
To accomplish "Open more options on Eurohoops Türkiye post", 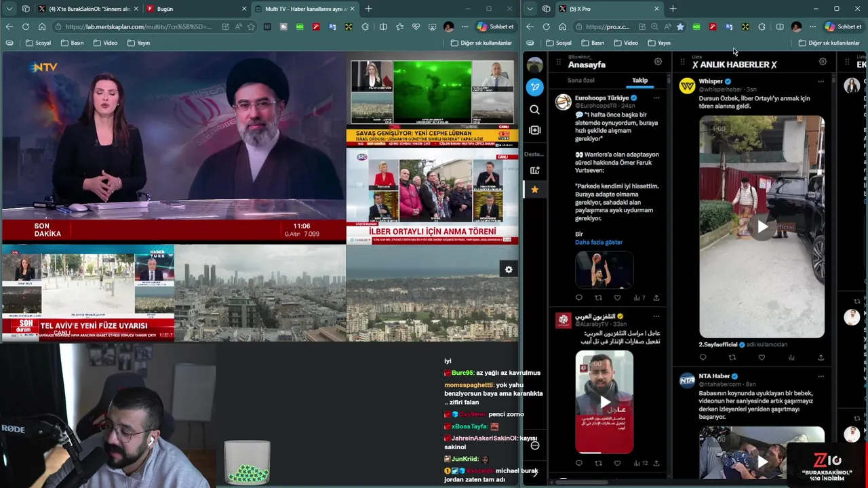I will [656, 98].
